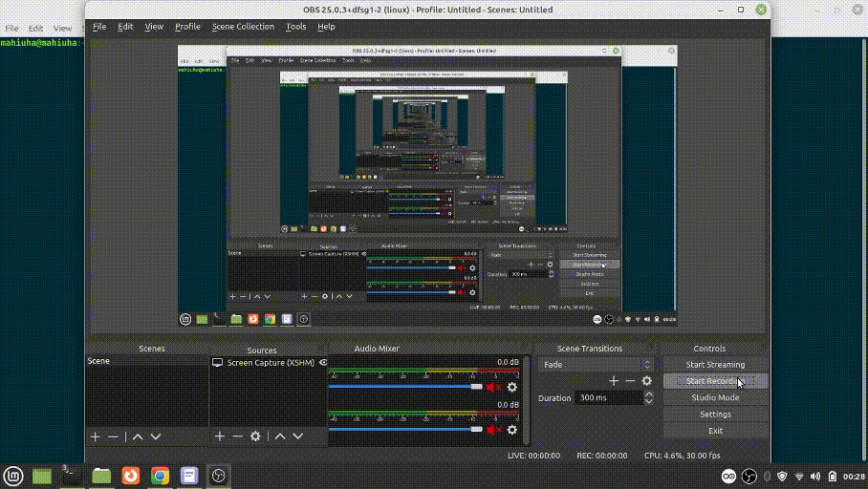The image size is (868, 489).
Task: Open Settings from the Controls panel
Action: [x=715, y=414]
